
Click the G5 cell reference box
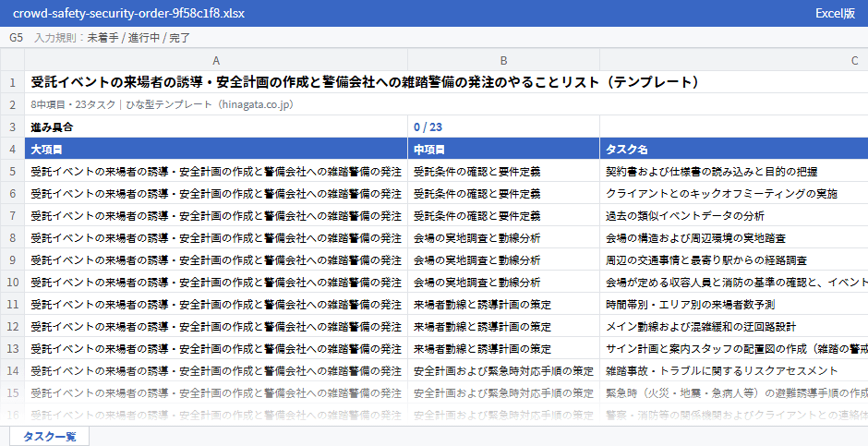16,38
